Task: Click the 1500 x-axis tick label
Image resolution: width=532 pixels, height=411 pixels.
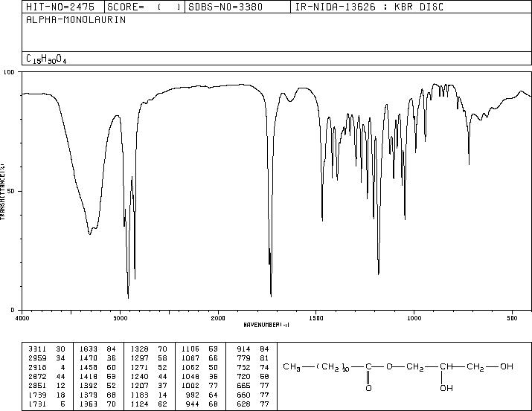Action: 316,318
